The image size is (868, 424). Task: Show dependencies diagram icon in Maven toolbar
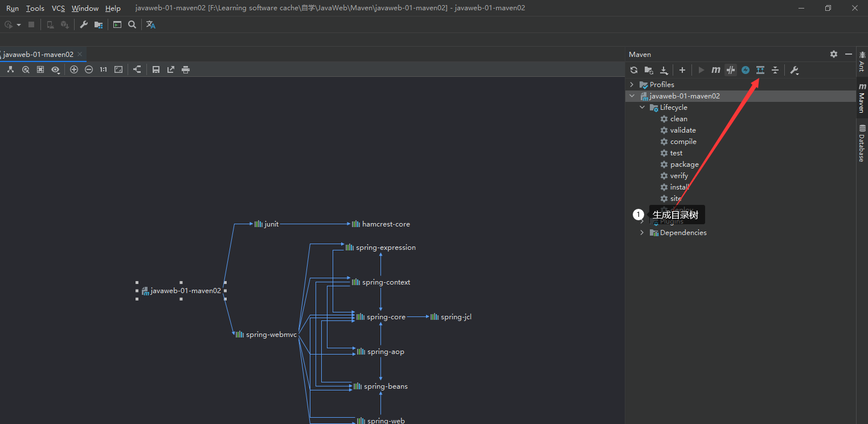[x=760, y=70]
